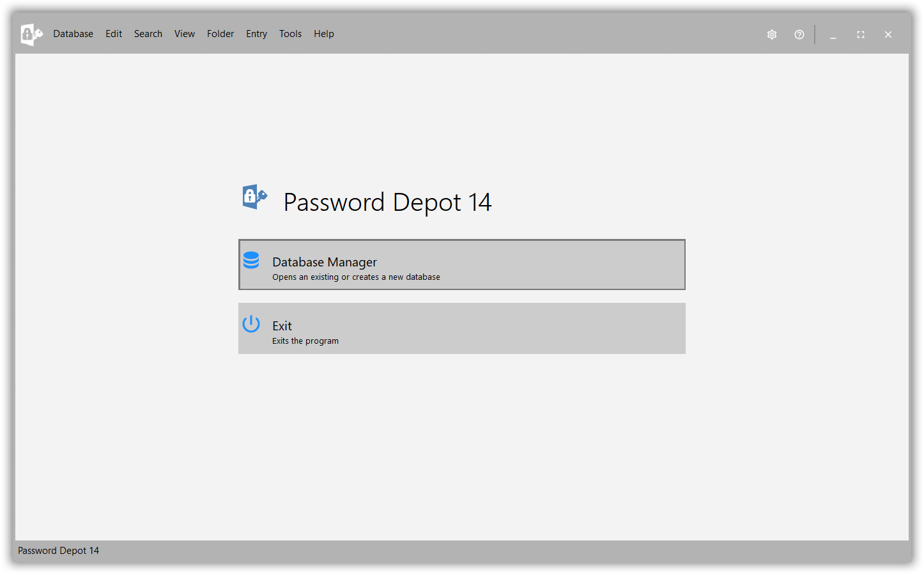
Task: Click the Exit button to quit the program
Action: coord(462,328)
